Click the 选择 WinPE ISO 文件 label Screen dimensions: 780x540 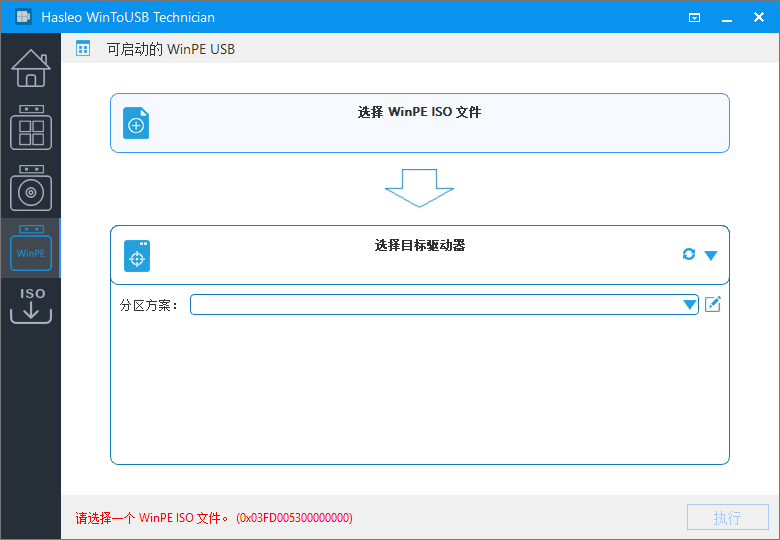pyautogui.click(x=419, y=112)
